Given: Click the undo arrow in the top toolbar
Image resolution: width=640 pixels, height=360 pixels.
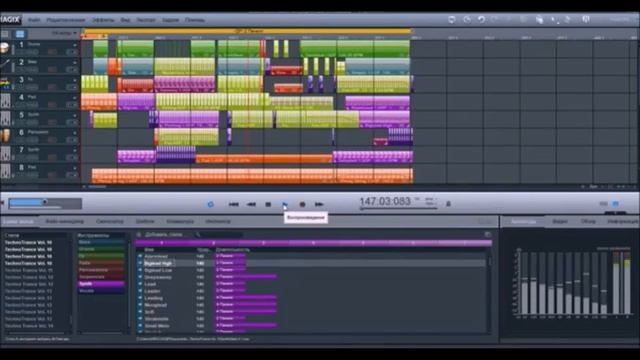Looking at the screenshot, I should (x=482, y=19).
